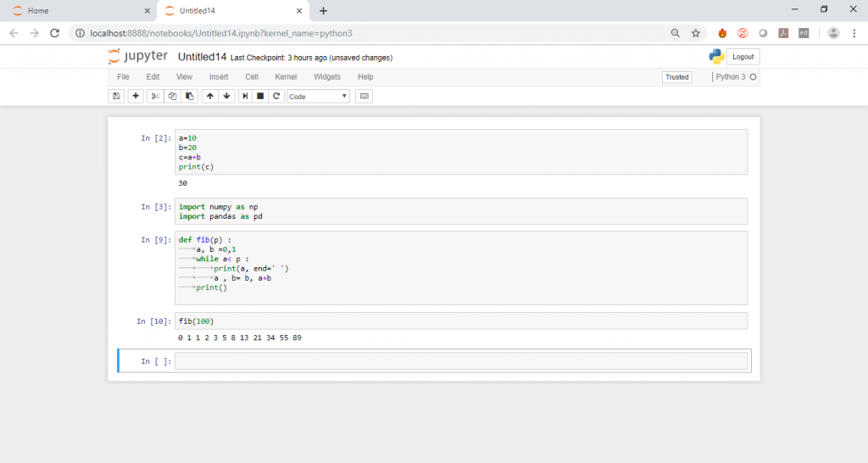Click the save and checkpoint icon
Screen dimensions: 868x463
pyautogui.click(x=116, y=97)
